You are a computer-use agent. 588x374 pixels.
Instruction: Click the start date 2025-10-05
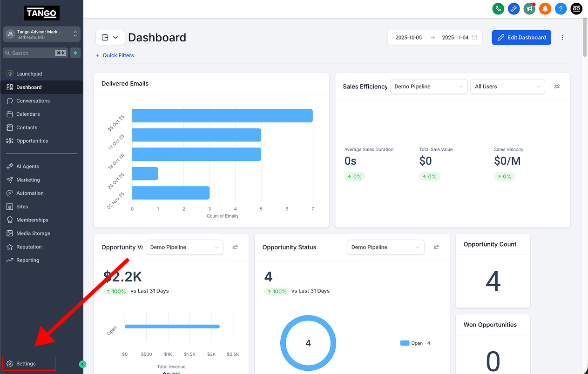(408, 38)
